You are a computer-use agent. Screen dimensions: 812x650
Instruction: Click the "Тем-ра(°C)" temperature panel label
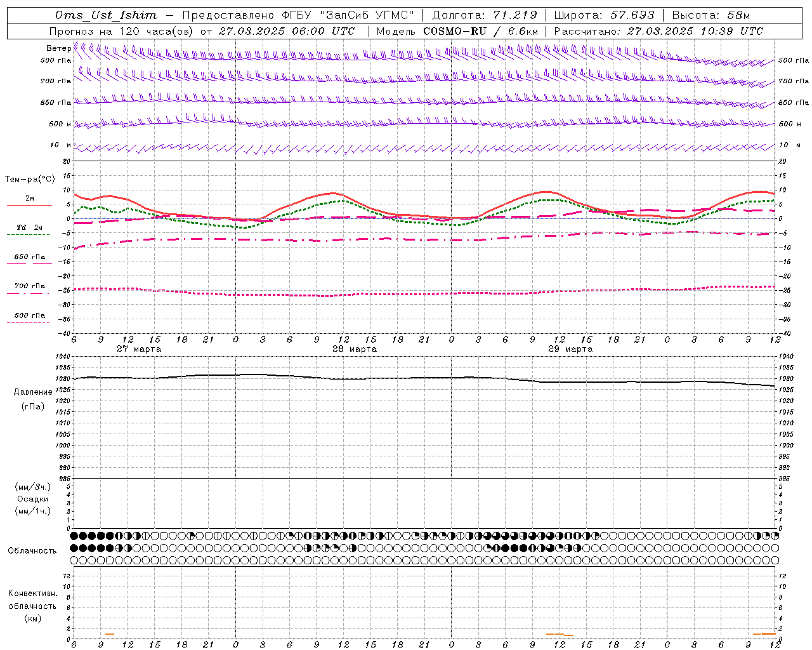coord(30,180)
